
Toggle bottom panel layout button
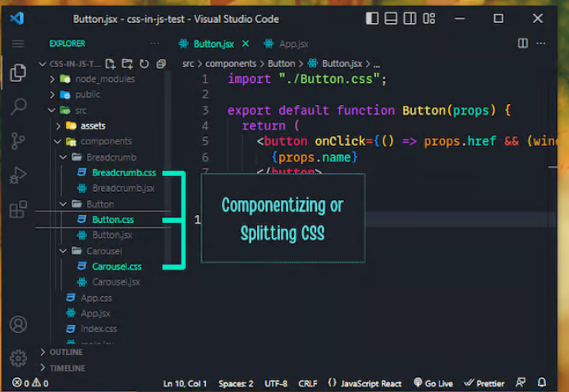(x=391, y=18)
